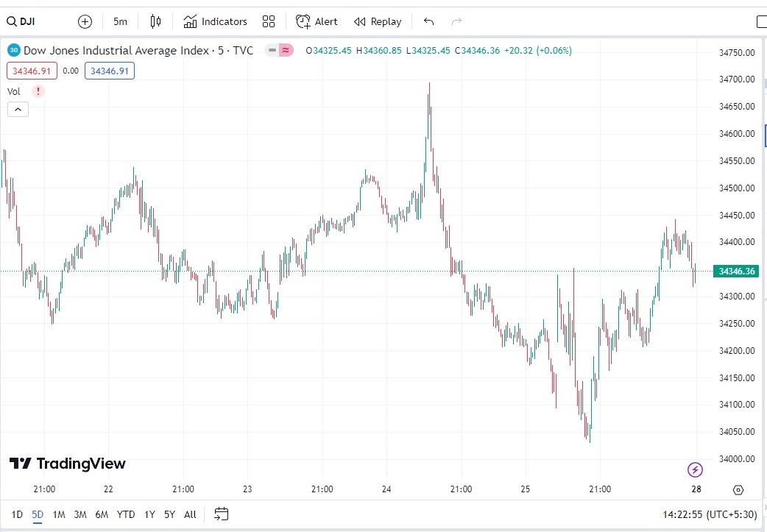Select the 1M date range
This screenshot has height=532, width=767.
pyautogui.click(x=59, y=514)
